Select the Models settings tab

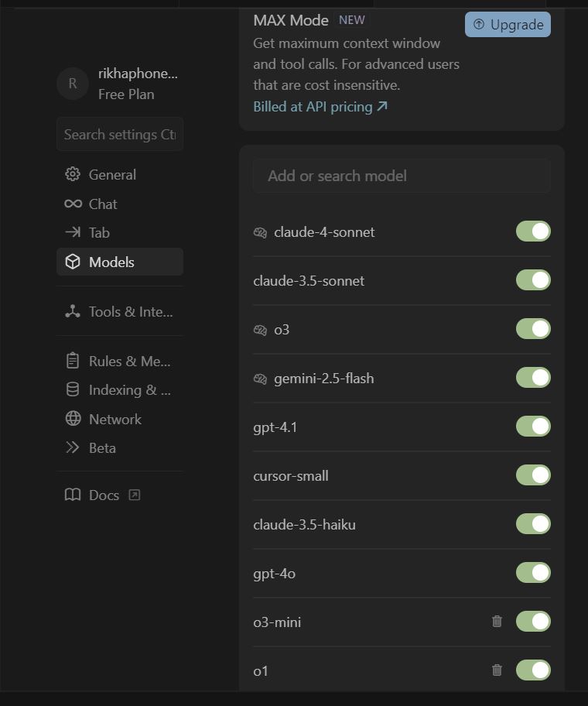(x=120, y=262)
